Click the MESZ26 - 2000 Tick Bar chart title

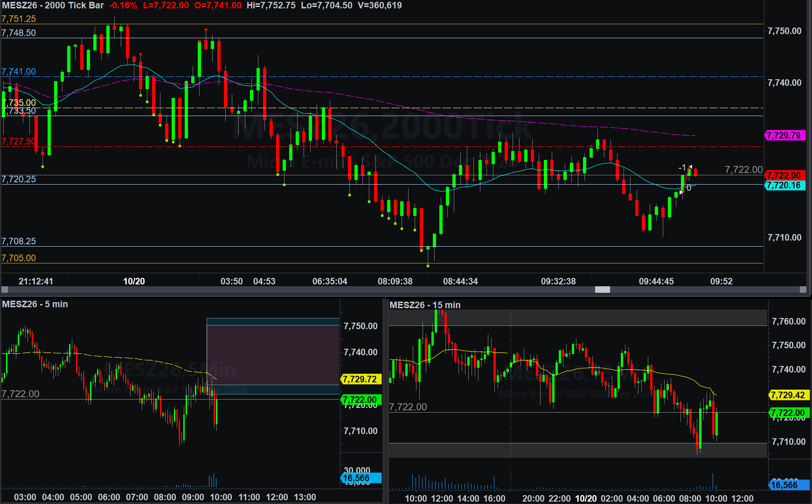[53, 6]
